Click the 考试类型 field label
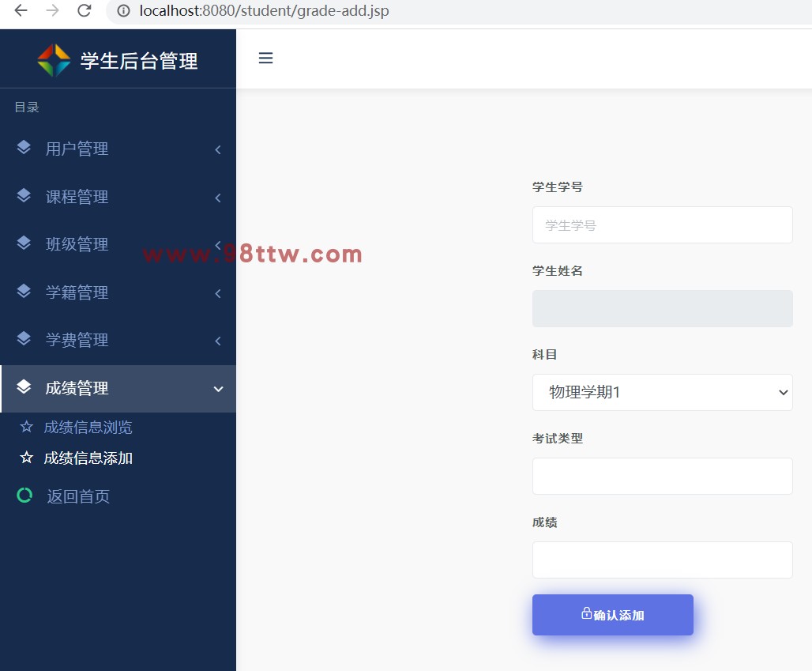This screenshot has width=812, height=671. point(557,439)
